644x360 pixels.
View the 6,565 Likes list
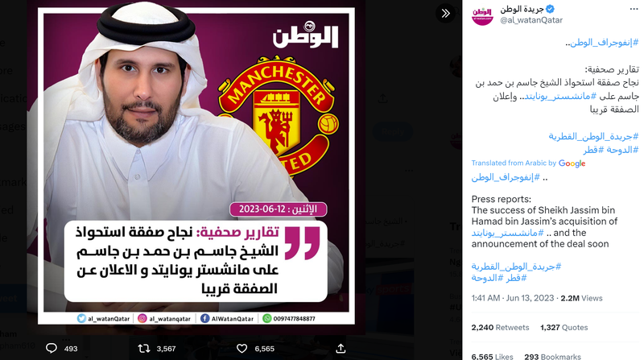pyautogui.click(x=493, y=356)
